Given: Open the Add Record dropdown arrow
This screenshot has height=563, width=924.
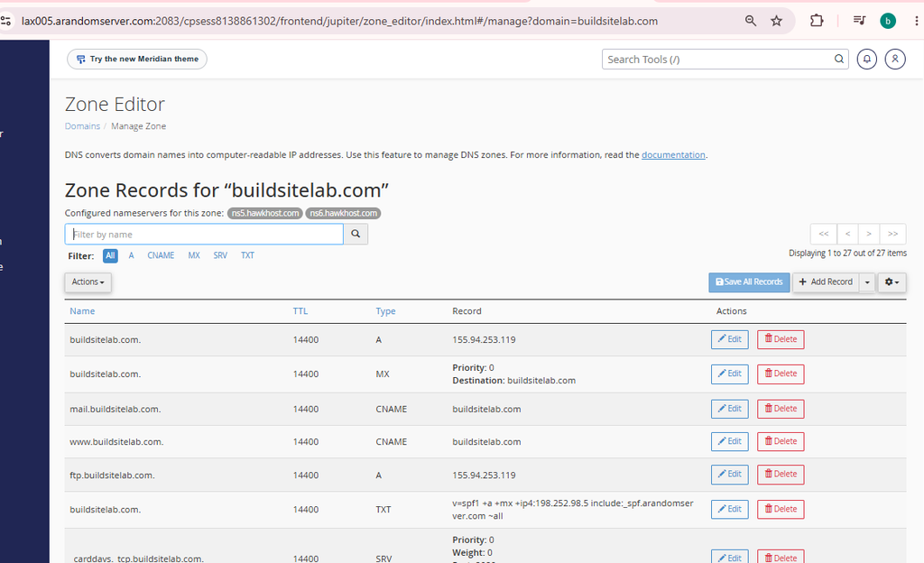Looking at the screenshot, I should 867,282.
